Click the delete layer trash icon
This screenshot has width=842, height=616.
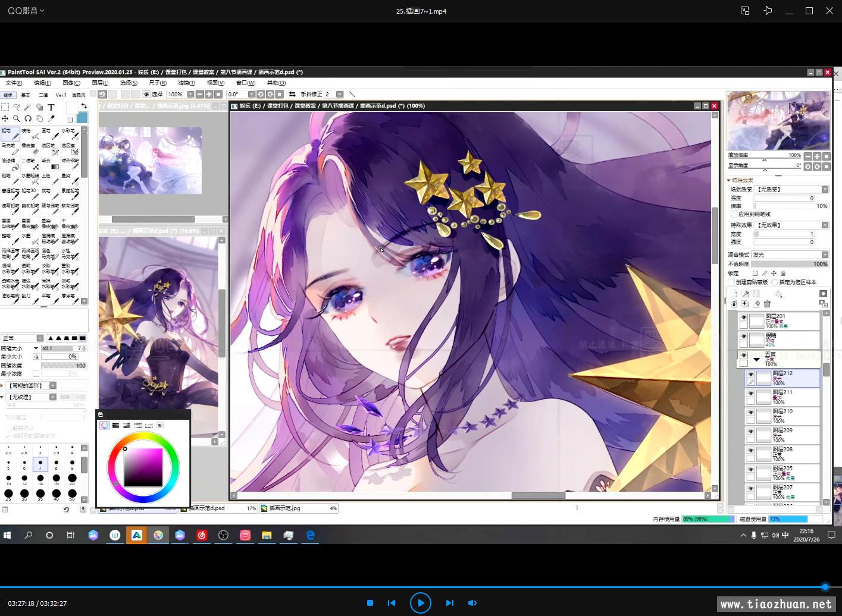click(x=768, y=304)
